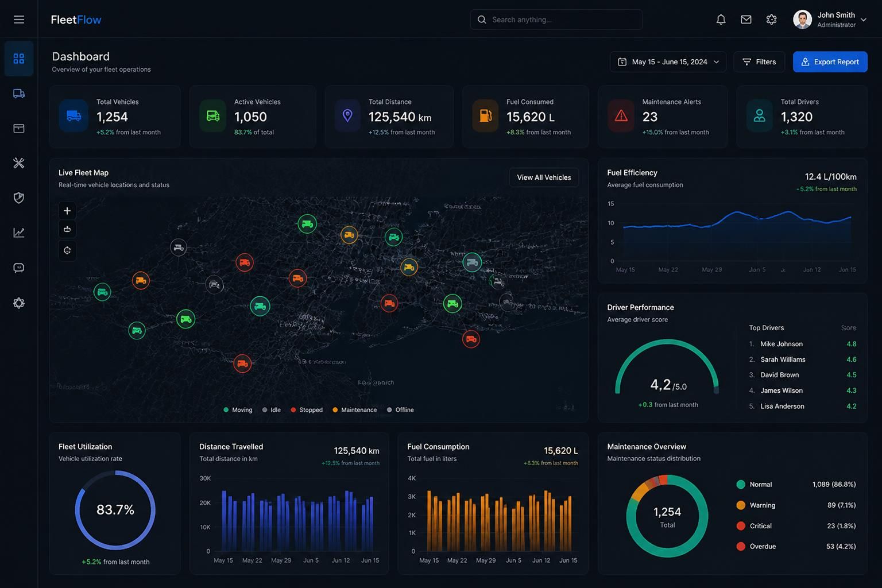882x588 pixels.
Task: Click the Fleet Utilization 83.7% ring
Action: tap(115, 510)
